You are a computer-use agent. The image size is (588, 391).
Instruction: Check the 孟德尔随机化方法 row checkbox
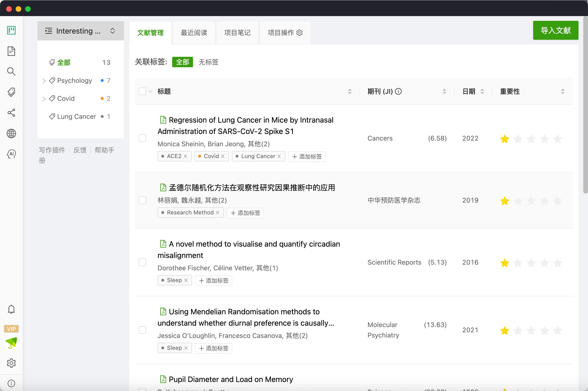click(142, 200)
